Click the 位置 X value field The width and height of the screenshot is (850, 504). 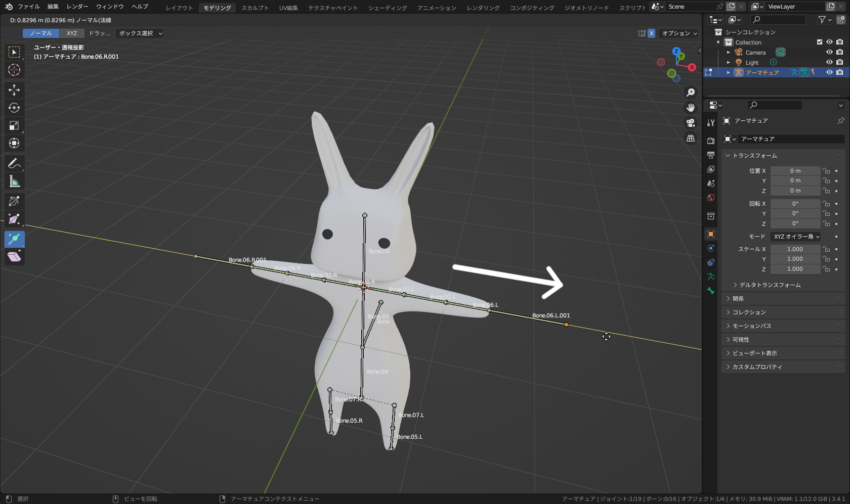[795, 171]
